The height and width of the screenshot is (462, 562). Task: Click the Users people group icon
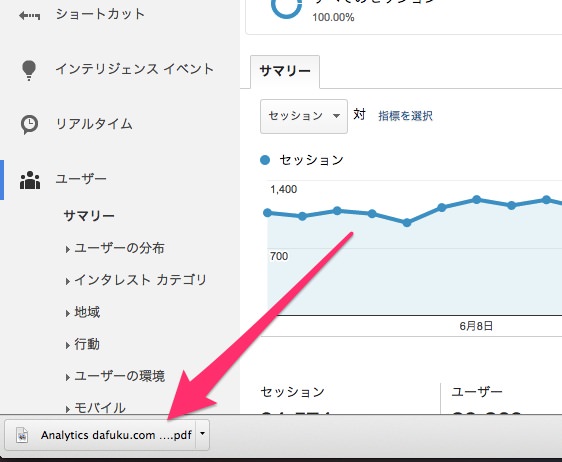[x=30, y=180]
